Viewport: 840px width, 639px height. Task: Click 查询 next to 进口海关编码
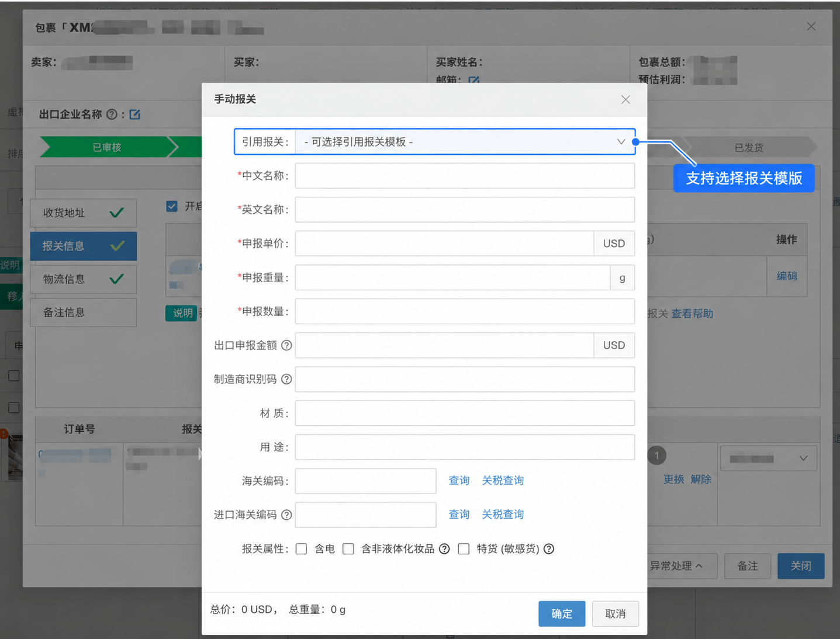point(459,515)
